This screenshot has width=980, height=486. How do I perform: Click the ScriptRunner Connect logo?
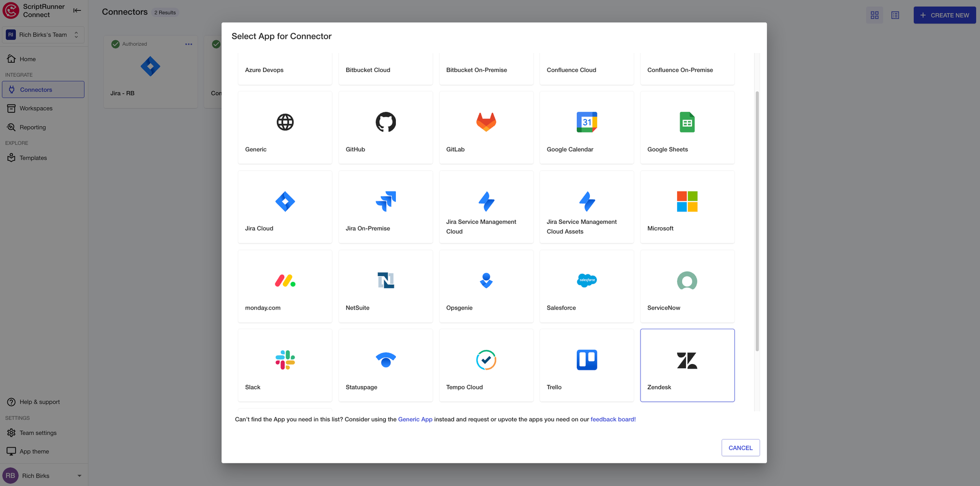(x=11, y=10)
